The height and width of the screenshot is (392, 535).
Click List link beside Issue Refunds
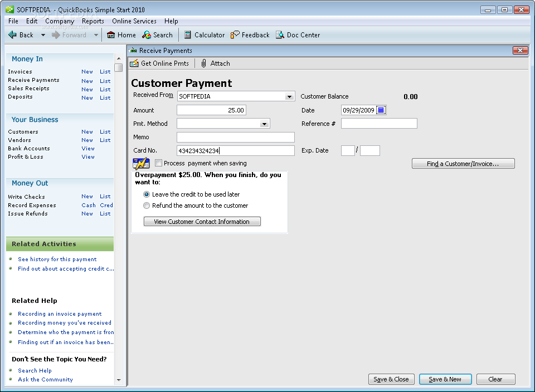click(105, 214)
